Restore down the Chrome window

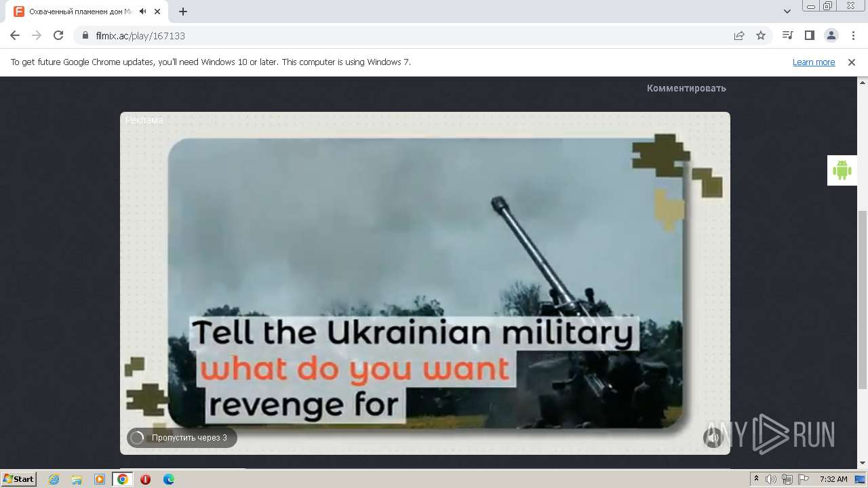pos(829,6)
